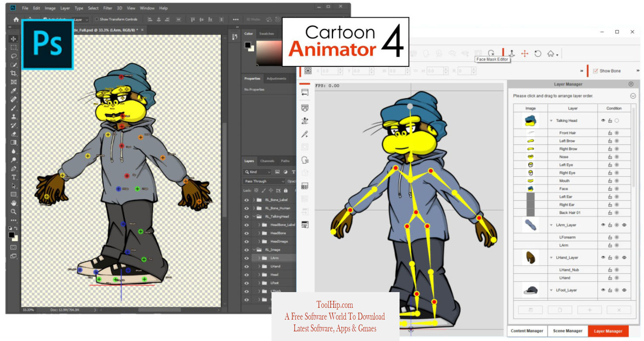
Task: Click the rotate icon in Cartoon Animator toolbar
Action: click(538, 54)
